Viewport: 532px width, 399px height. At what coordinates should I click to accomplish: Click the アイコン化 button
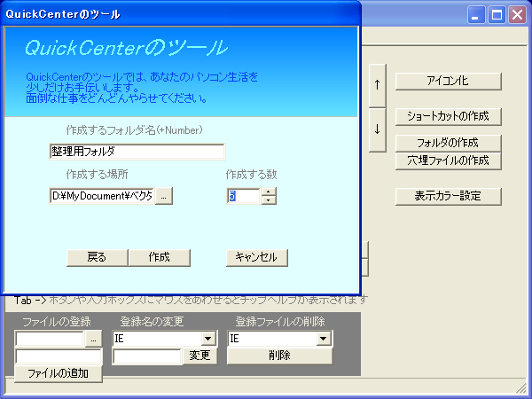448,81
